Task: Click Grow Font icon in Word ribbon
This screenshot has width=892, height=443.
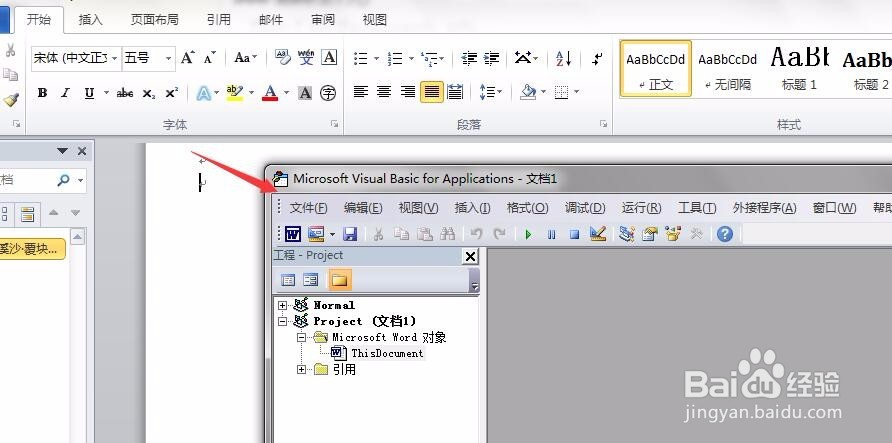Action: (x=188, y=57)
